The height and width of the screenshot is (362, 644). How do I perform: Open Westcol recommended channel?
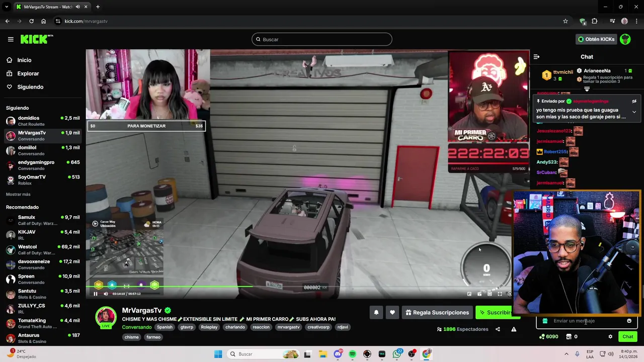click(43, 249)
